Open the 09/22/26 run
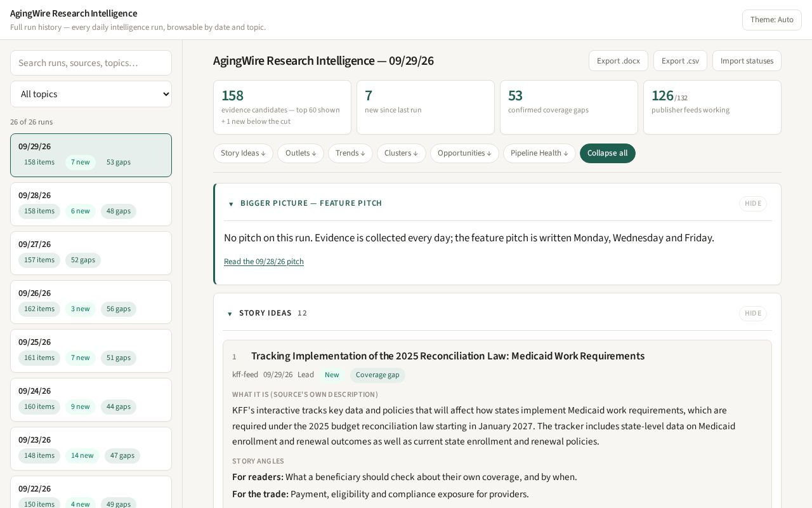The width and height of the screenshot is (812, 508). (x=91, y=492)
